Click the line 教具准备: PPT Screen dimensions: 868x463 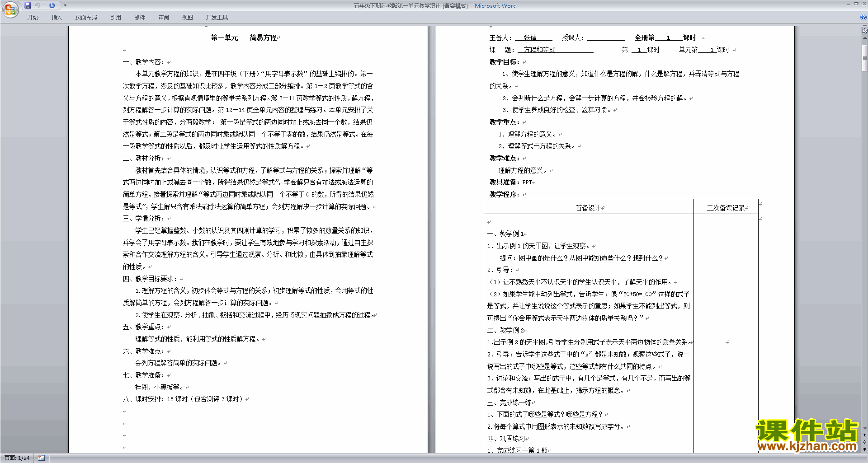pyautogui.click(x=511, y=182)
